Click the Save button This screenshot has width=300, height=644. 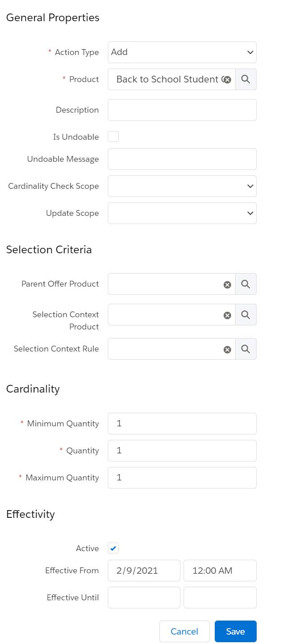pyautogui.click(x=235, y=631)
